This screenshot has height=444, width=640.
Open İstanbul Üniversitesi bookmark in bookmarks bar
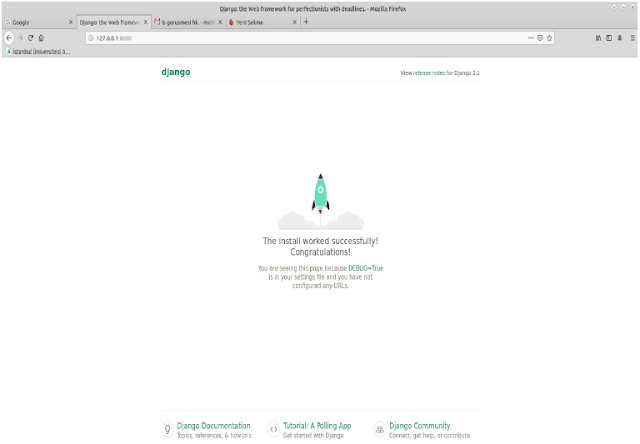[x=38, y=51]
